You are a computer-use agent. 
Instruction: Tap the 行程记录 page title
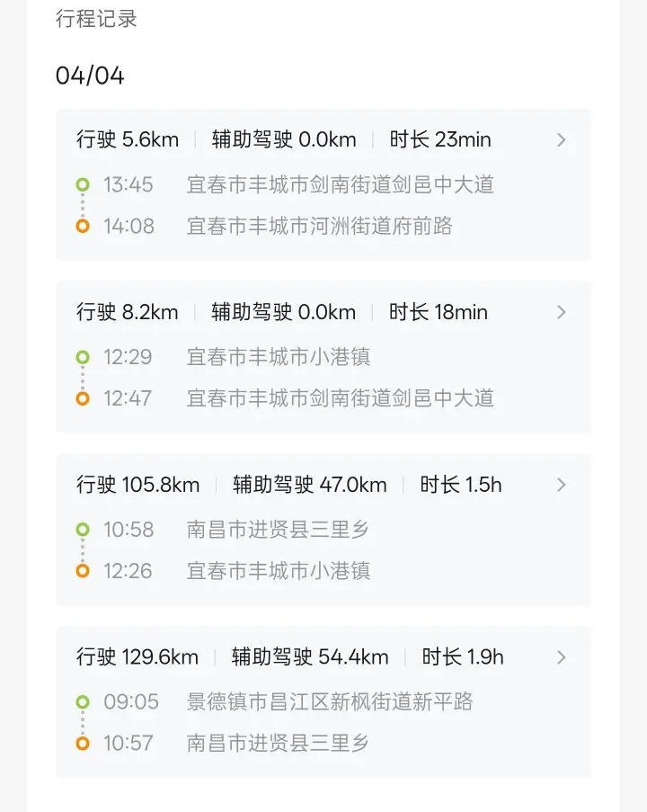point(96,19)
